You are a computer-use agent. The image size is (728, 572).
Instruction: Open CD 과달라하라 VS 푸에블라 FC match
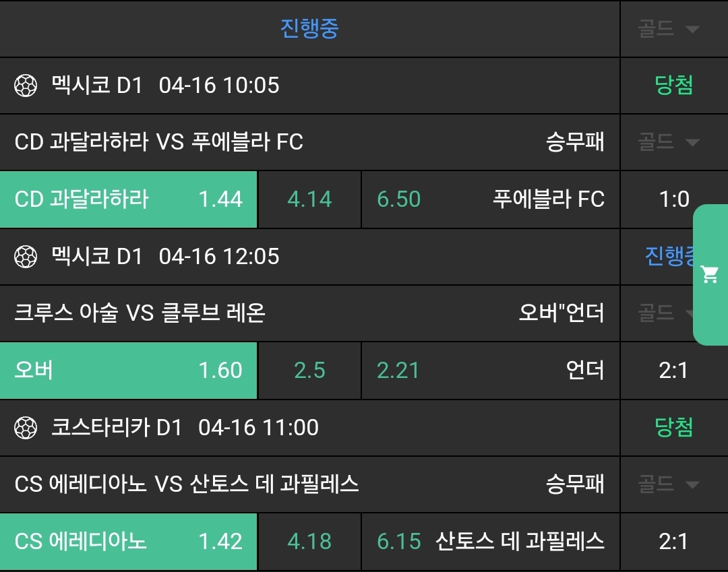(159, 142)
